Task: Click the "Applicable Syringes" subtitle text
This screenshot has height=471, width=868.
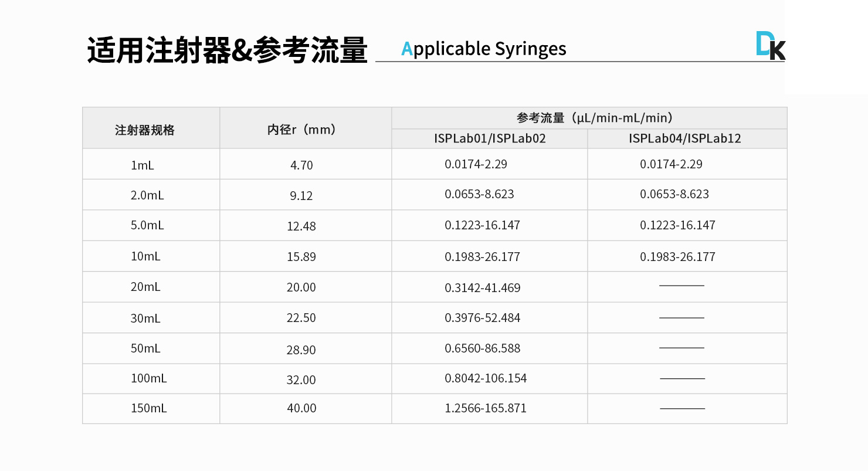Action: point(484,49)
